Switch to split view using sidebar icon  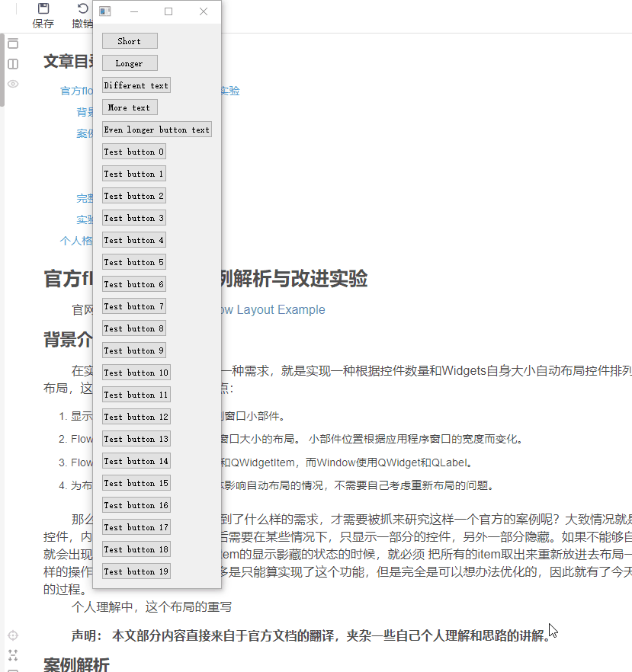[11, 63]
